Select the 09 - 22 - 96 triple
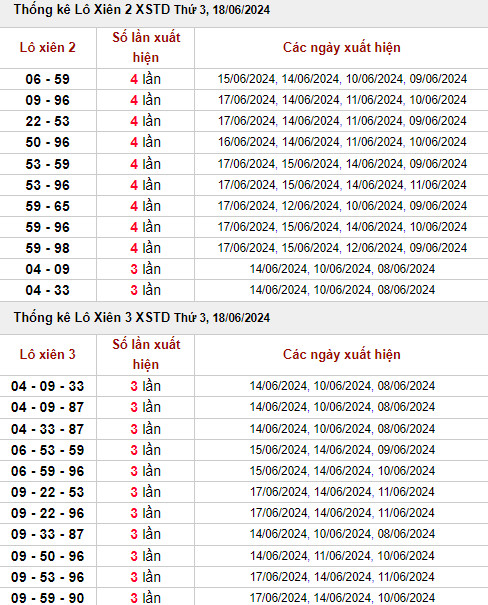 coord(48,513)
